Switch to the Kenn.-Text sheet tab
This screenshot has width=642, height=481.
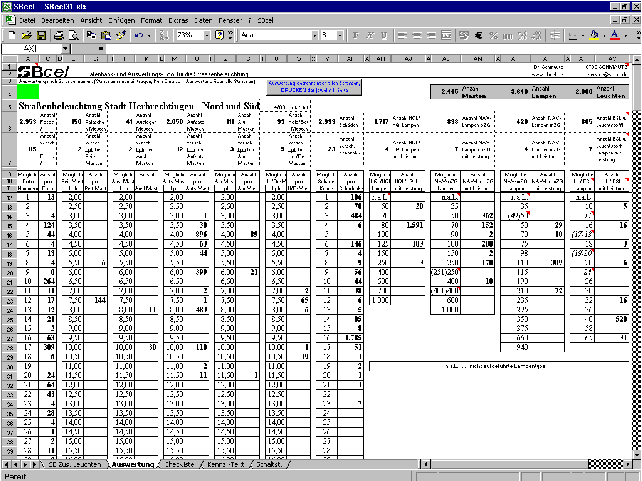pos(226,464)
